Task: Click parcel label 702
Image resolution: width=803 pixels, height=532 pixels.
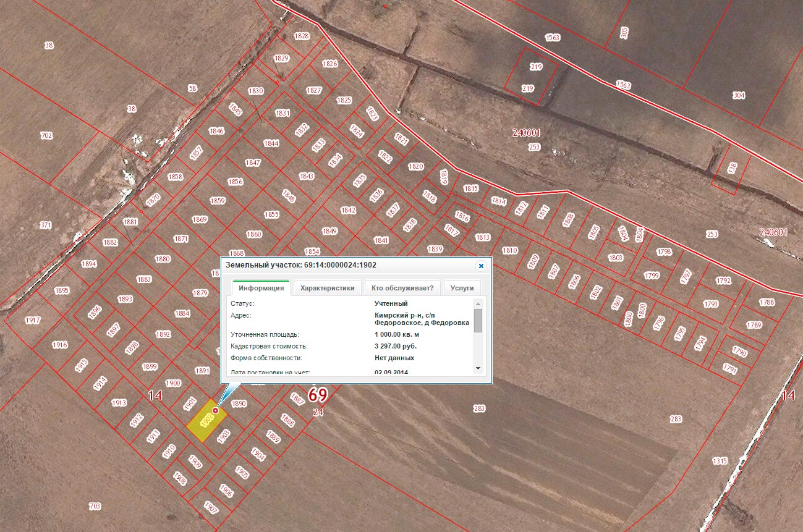Action: [x=46, y=135]
